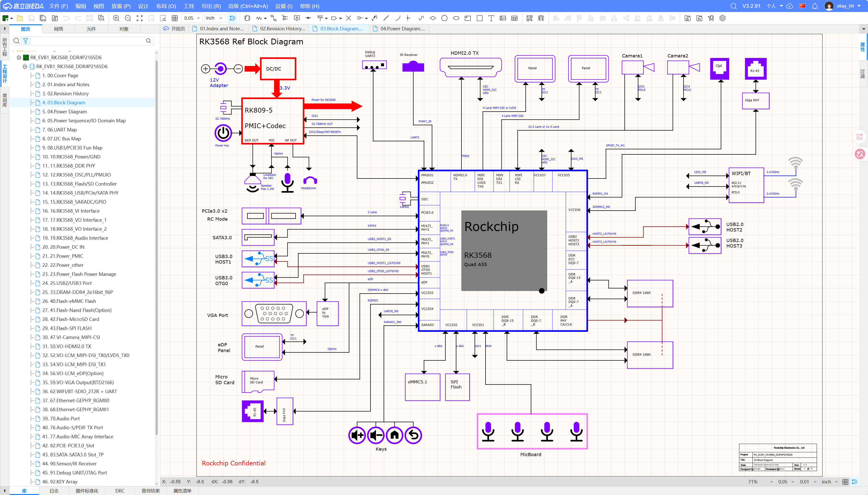Click the language flag icon in title bar
This screenshot has width=868, height=495.
click(802, 6)
